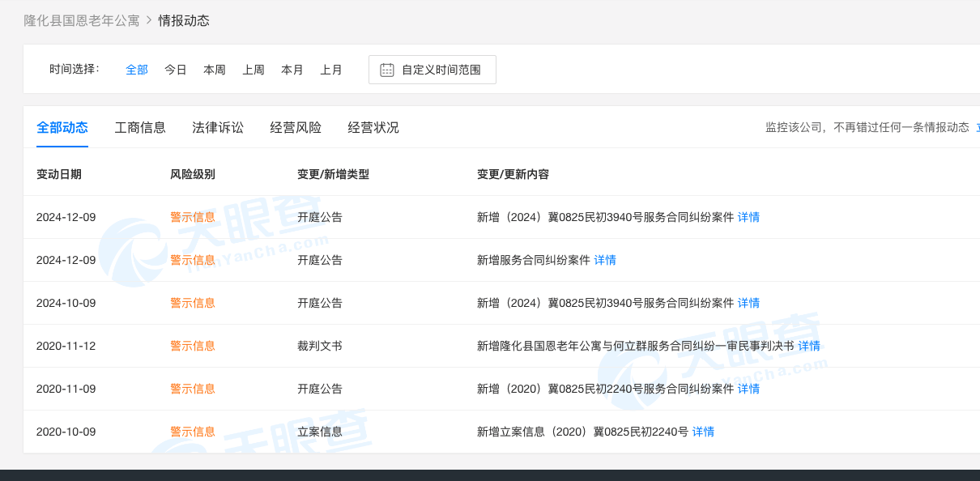The height and width of the screenshot is (481, 980).
Task: Click the 风险级别 column header
Action: 193,174
